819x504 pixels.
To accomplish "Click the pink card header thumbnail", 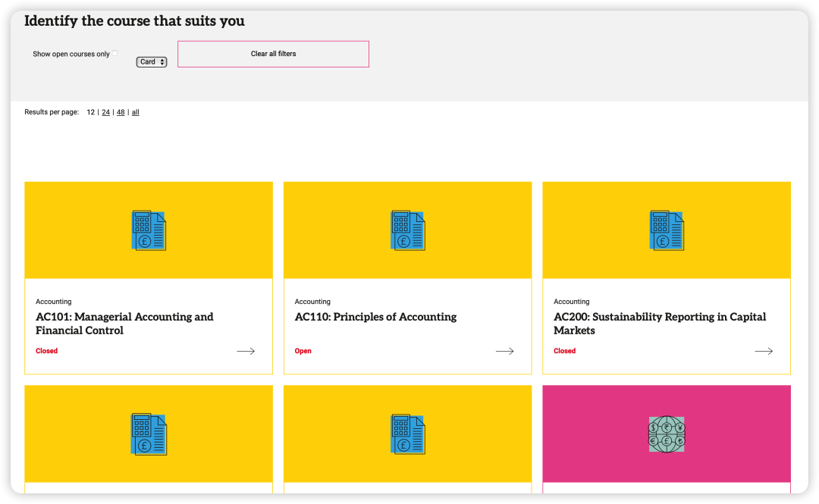I will [667, 434].
